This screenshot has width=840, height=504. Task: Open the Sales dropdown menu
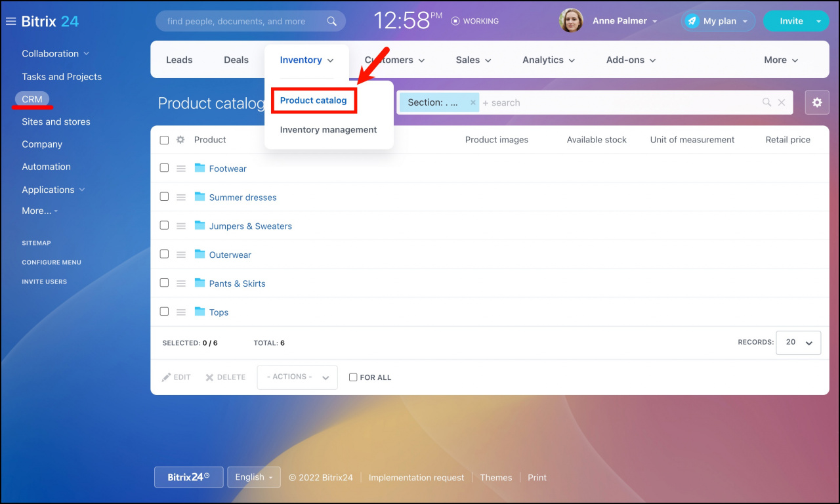pyautogui.click(x=474, y=60)
